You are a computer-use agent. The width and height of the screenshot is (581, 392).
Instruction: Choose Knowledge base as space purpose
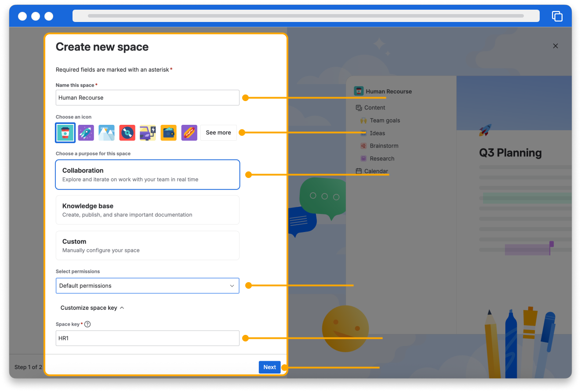tap(147, 210)
